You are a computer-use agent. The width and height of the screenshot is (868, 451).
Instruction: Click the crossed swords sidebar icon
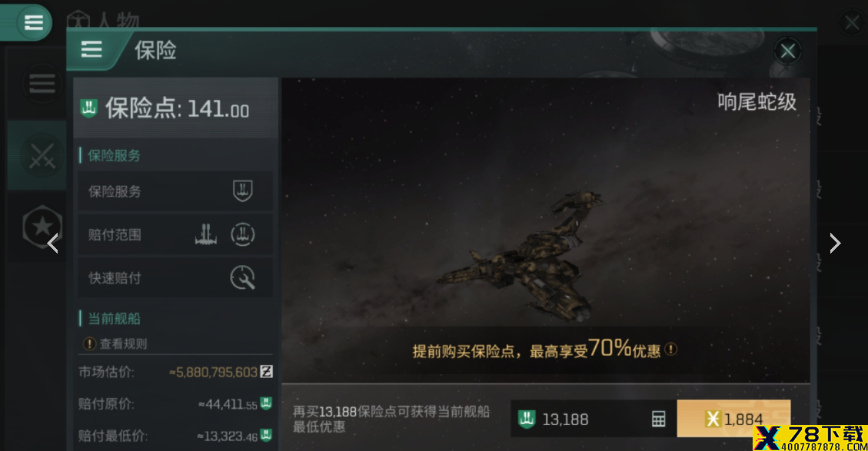[x=42, y=155]
